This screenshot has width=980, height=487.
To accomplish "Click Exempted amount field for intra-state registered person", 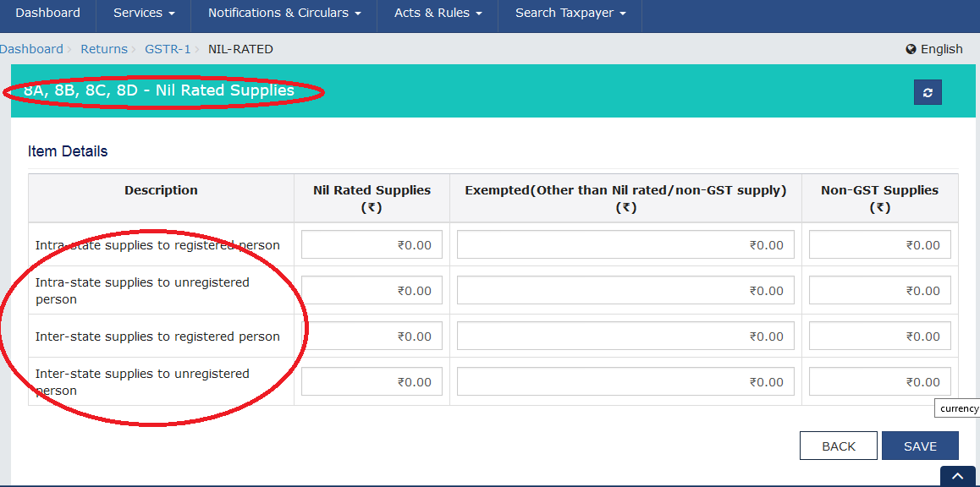I will (625, 244).
